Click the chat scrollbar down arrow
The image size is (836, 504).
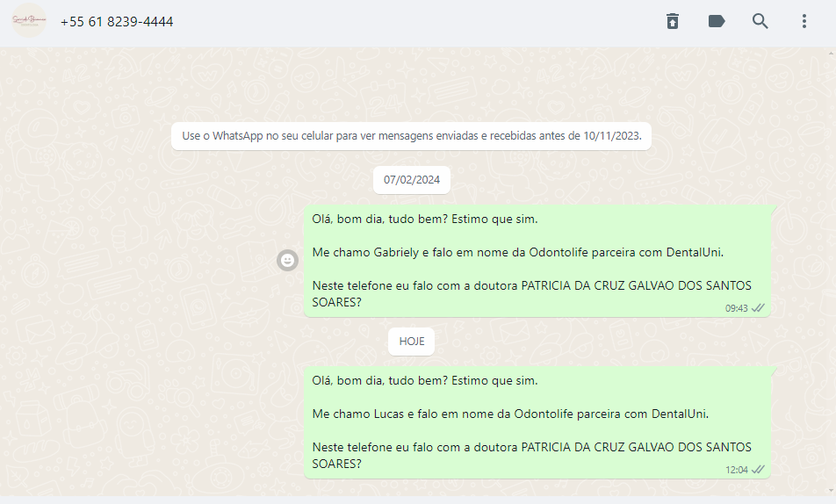(832, 491)
